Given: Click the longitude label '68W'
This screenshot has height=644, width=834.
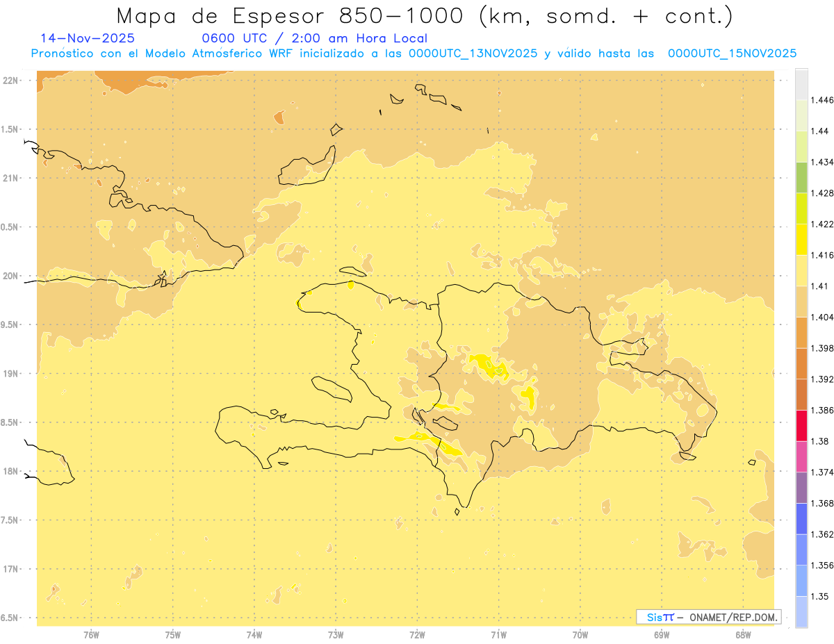Looking at the screenshot, I should [x=743, y=635].
